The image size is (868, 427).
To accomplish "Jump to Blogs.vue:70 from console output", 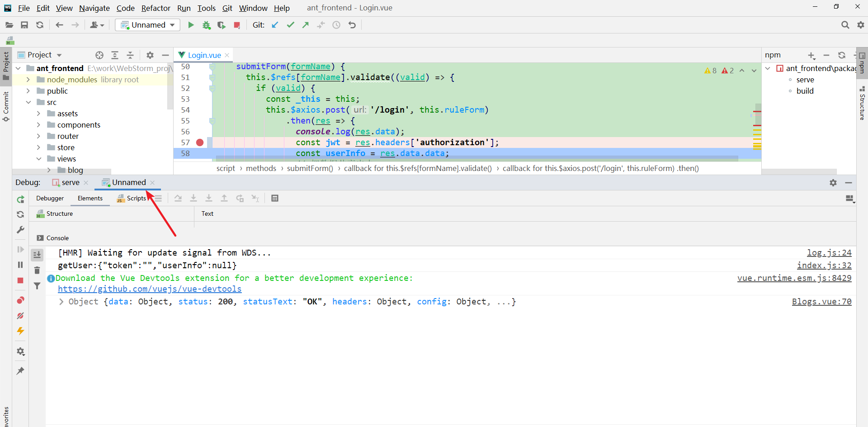I will point(821,302).
